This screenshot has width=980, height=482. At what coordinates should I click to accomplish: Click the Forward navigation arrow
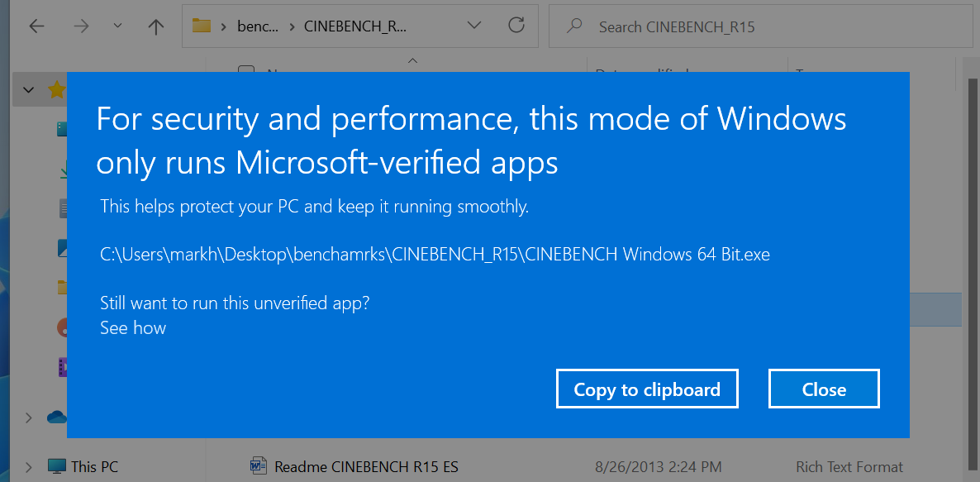(80, 26)
